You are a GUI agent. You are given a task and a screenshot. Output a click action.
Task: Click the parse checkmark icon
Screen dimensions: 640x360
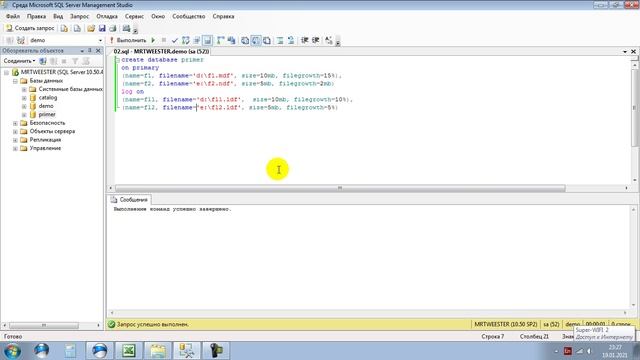[175, 40]
